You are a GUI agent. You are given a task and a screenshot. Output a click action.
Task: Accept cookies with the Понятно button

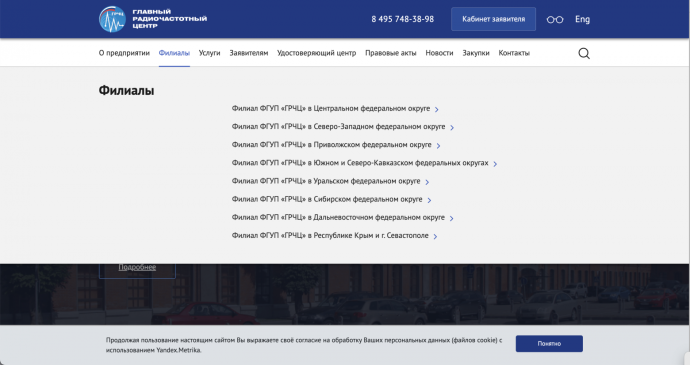tap(549, 343)
